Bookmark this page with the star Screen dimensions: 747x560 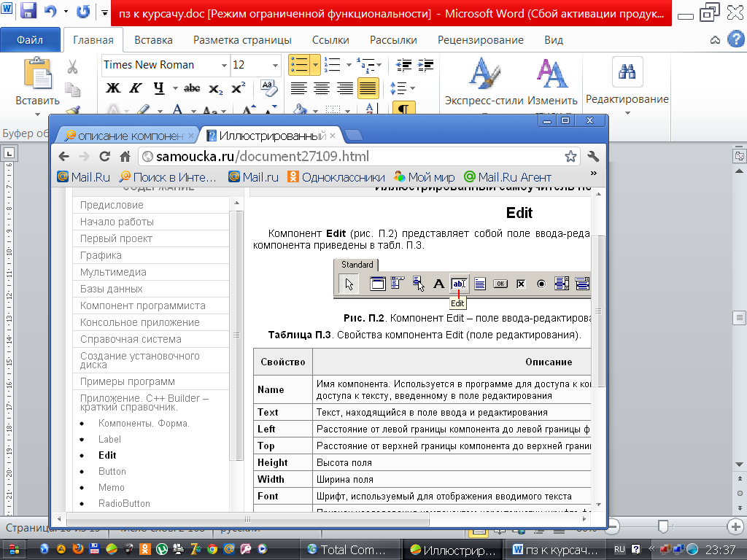(x=570, y=156)
